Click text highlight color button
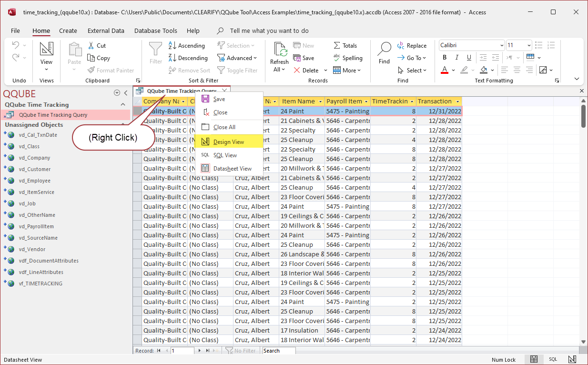The height and width of the screenshot is (365, 588). [x=464, y=70]
